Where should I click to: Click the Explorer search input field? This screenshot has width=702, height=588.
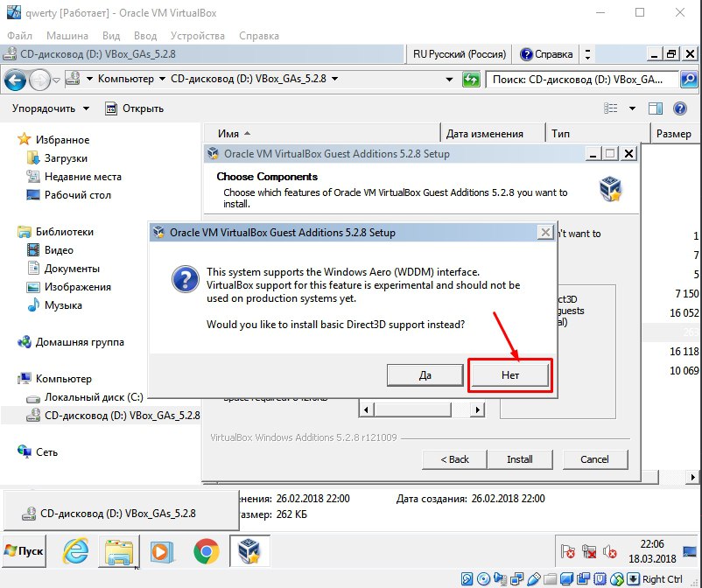[x=582, y=80]
